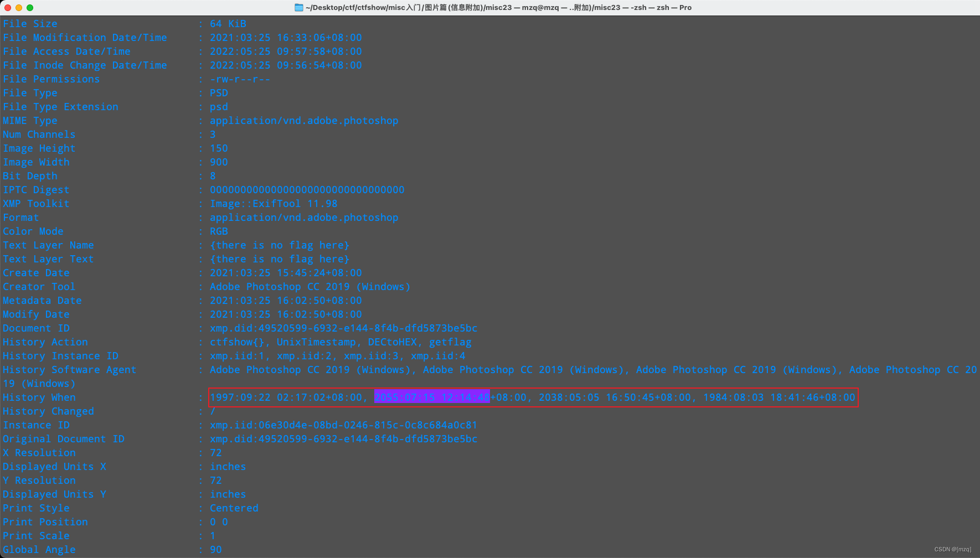The width and height of the screenshot is (980, 558).
Task: Click the timestamp 2038:05:05 16:50:45+08:00
Action: click(x=615, y=397)
